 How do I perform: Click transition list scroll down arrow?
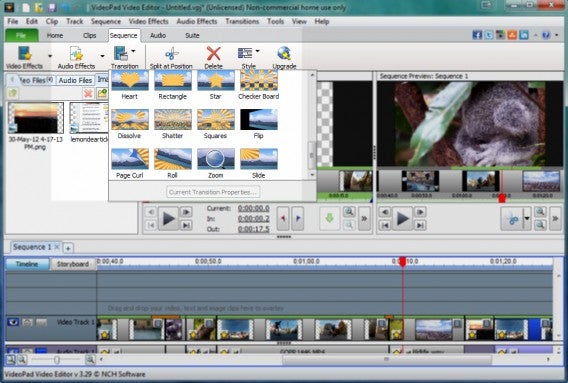coord(312,175)
